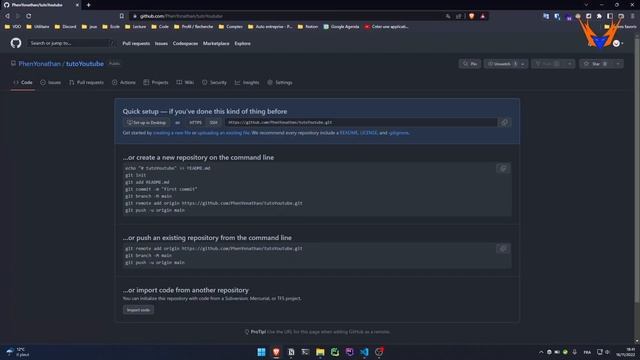This screenshot has width=640, height=360.
Task: Click the LICENSE link
Action: [369, 133]
